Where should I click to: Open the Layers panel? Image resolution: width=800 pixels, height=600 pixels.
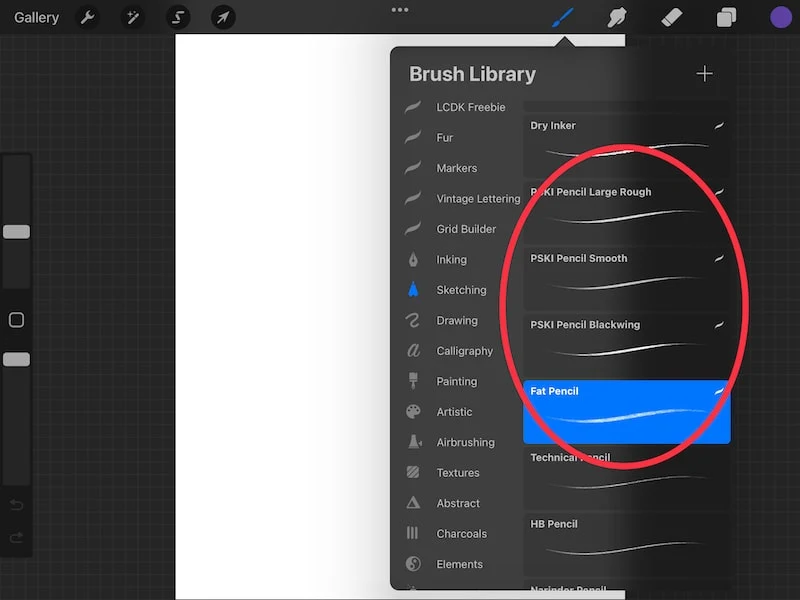[x=726, y=17]
